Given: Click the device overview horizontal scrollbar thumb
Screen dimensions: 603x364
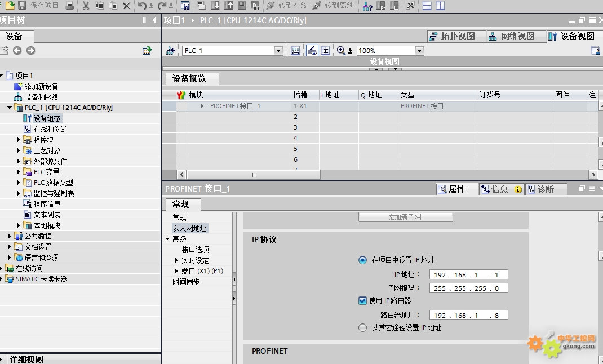Looking at the screenshot, I should (x=254, y=175).
